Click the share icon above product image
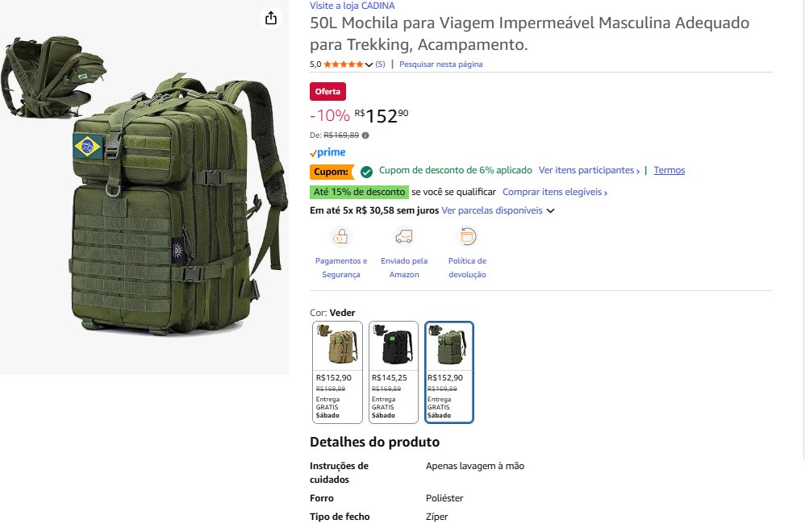This screenshot has width=805, height=532. click(x=271, y=19)
